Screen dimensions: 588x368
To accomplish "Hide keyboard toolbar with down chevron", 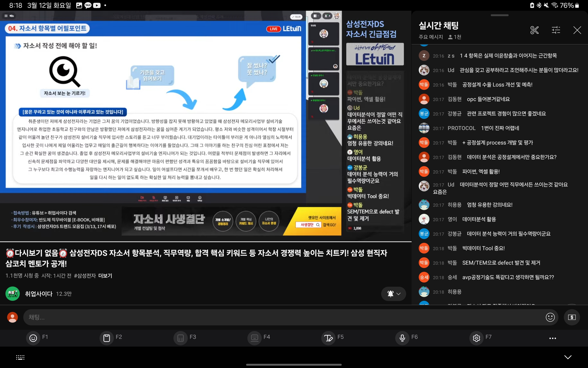I will click(568, 357).
